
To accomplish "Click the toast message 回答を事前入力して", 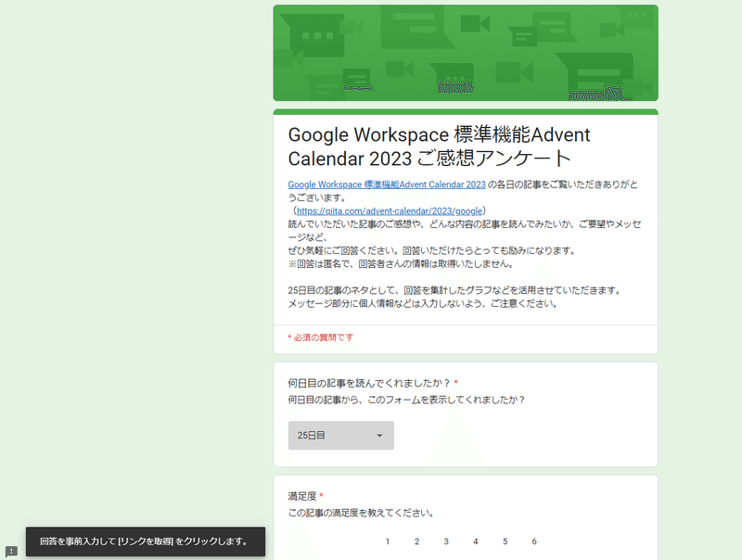I will coord(146,541).
